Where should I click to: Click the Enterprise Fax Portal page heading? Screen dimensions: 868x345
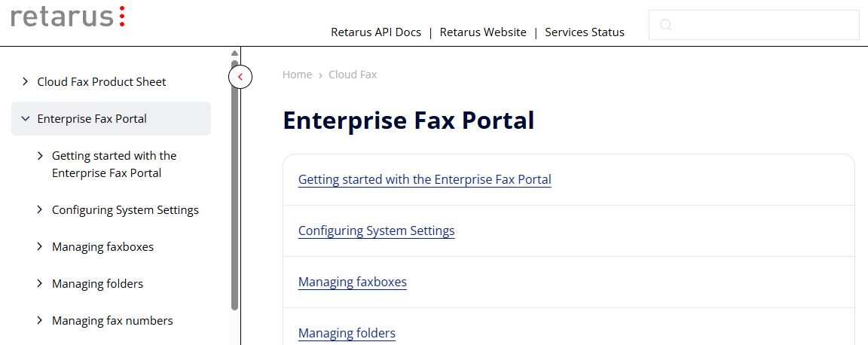pyautogui.click(x=408, y=121)
